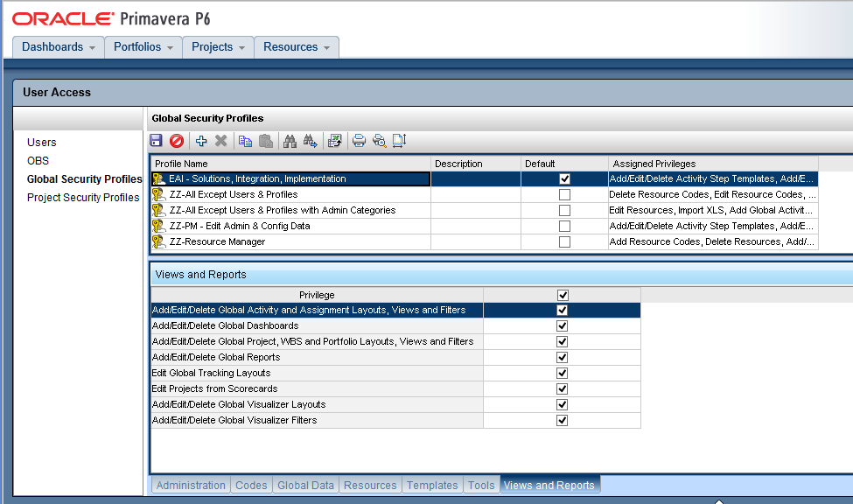
Task: Open print preview with the magnifier page icon
Action: pos(378,140)
